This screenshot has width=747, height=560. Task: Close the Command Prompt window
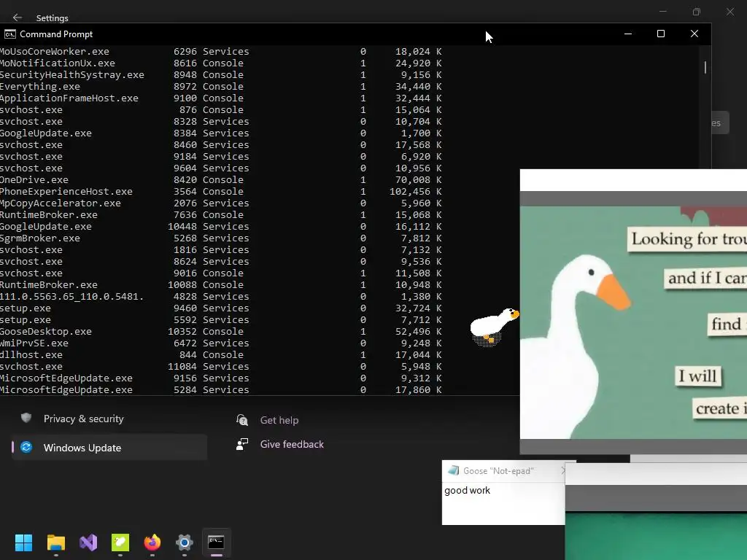[x=694, y=34]
